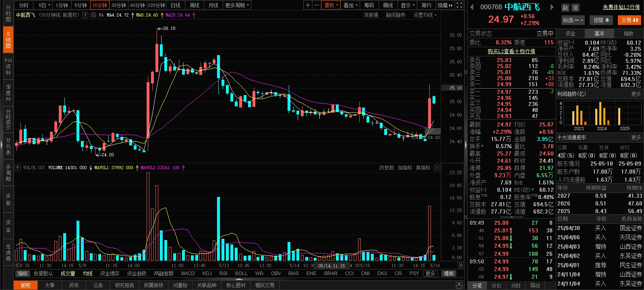Click 港 Hong Kong connect badge
The image size is (644, 290).
pyautogui.click(x=575, y=8)
